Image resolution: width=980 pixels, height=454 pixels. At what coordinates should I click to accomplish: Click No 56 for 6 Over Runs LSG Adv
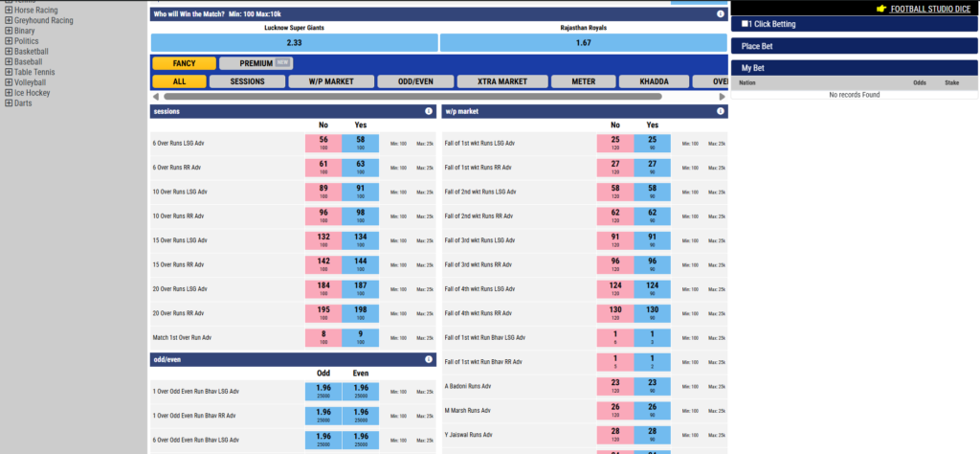[323, 144]
